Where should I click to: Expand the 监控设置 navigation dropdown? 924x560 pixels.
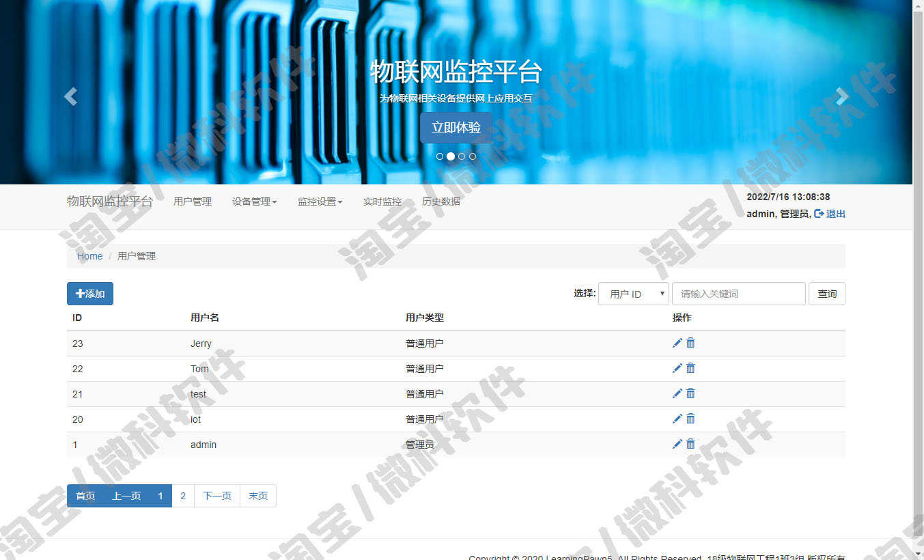[320, 201]
